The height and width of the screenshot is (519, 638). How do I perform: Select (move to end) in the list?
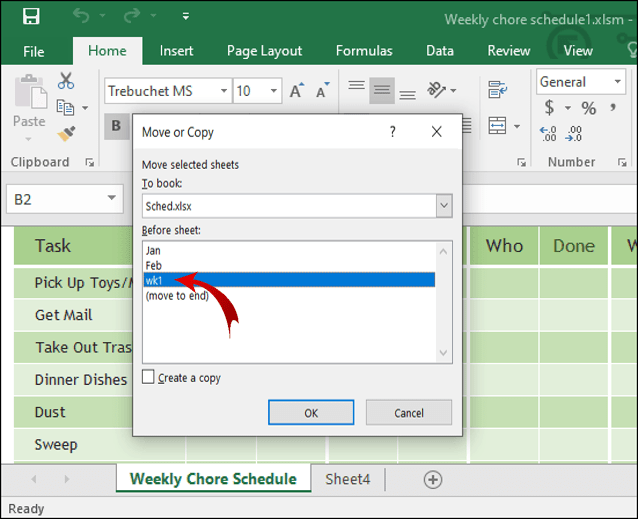coord(289,295)
